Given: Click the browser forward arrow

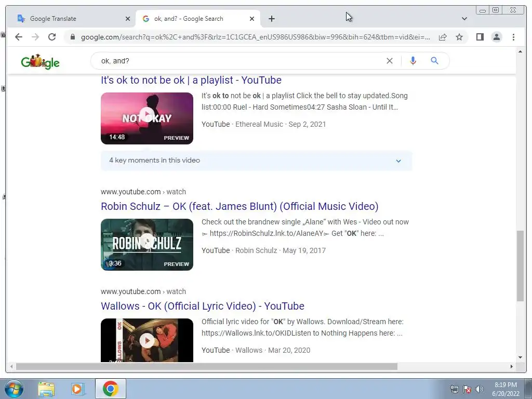Looking at the screenshot, I should [35, 37].
